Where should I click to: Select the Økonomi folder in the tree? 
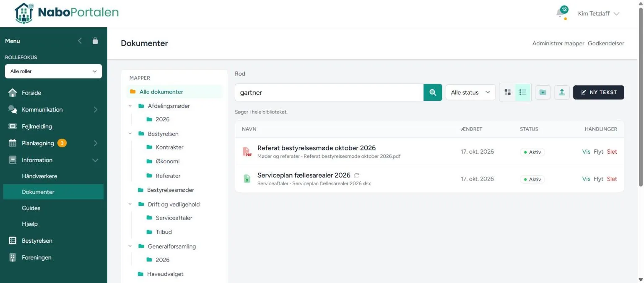[x=167, y=161]
